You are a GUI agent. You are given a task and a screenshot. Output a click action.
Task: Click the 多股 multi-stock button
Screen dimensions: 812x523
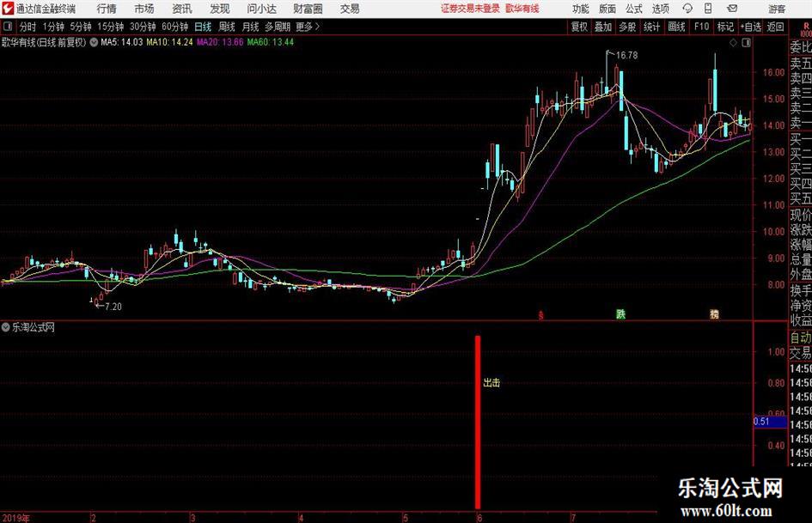point(627,27)
